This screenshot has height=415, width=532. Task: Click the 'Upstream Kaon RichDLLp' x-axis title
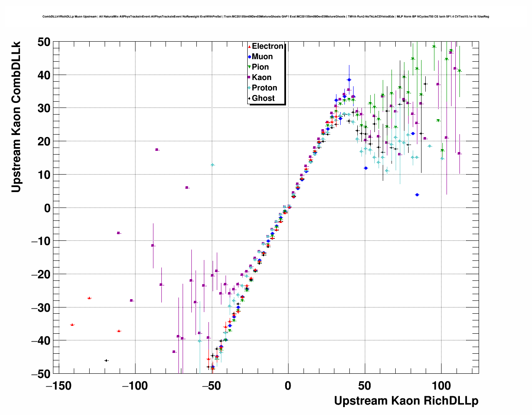pos(406,401)
